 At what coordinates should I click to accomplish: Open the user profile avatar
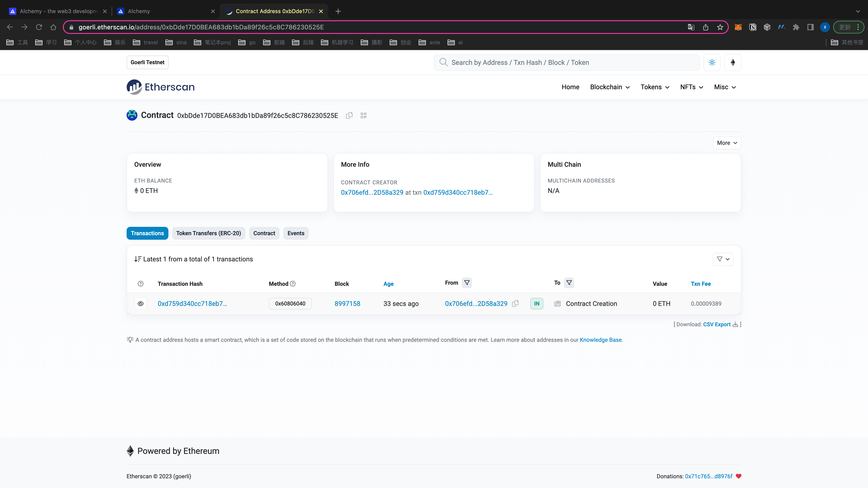(x=825, y=27)
